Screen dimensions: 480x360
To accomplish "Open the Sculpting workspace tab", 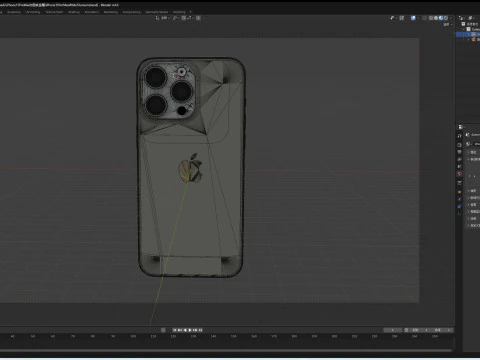I will [14, 12].
